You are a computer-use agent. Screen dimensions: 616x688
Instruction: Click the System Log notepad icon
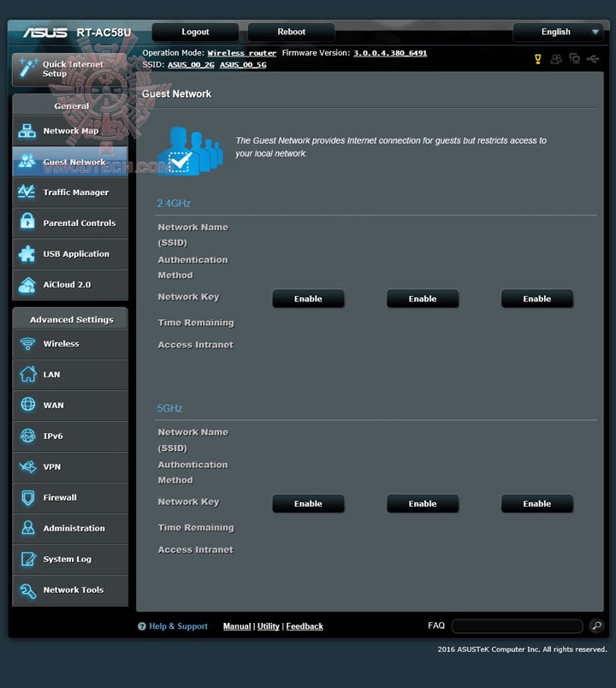pos(28,559)
